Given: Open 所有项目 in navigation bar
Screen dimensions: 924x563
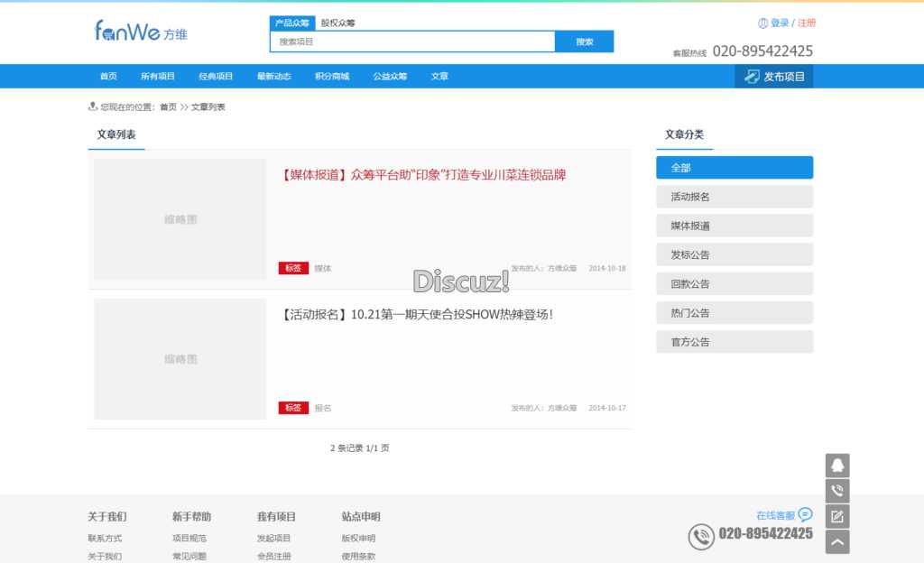Looking at the screenshot, I should coord(157,76).
